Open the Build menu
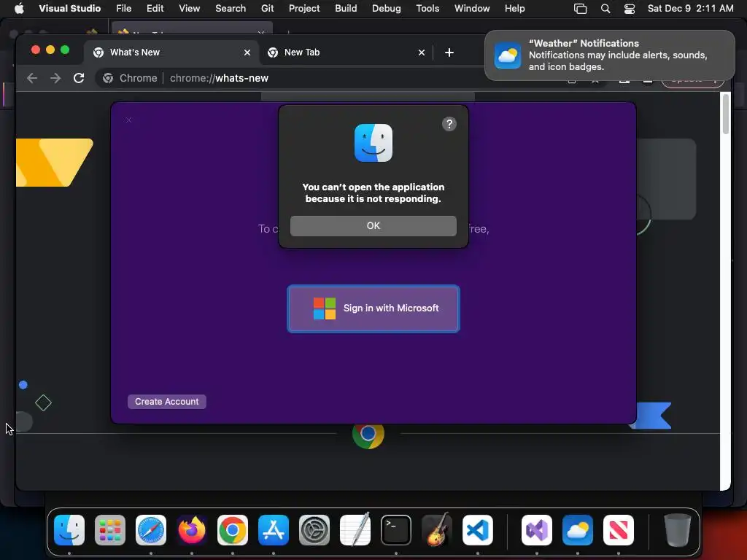 point(346,8)
